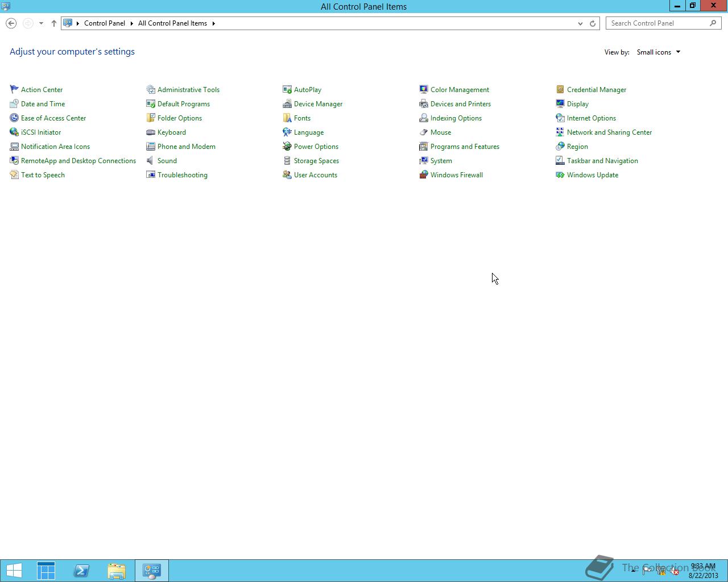The width and height of the screenshot is (728, 582).
Task: Click the iSCSI Initiator globe icon
Action: [14, 132]
